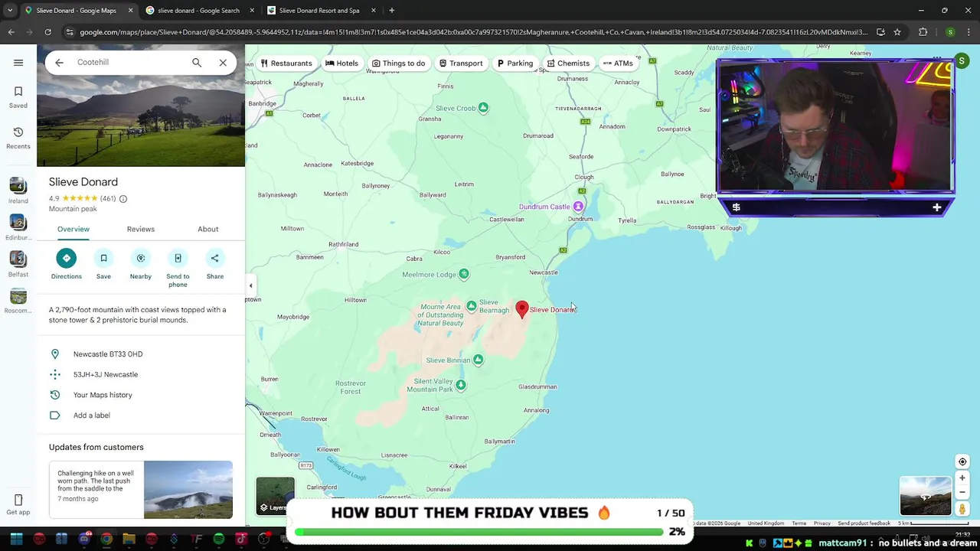Open the Privacy link
The width and height of the screenshot is (980, 551).
[x=822, y=523]
